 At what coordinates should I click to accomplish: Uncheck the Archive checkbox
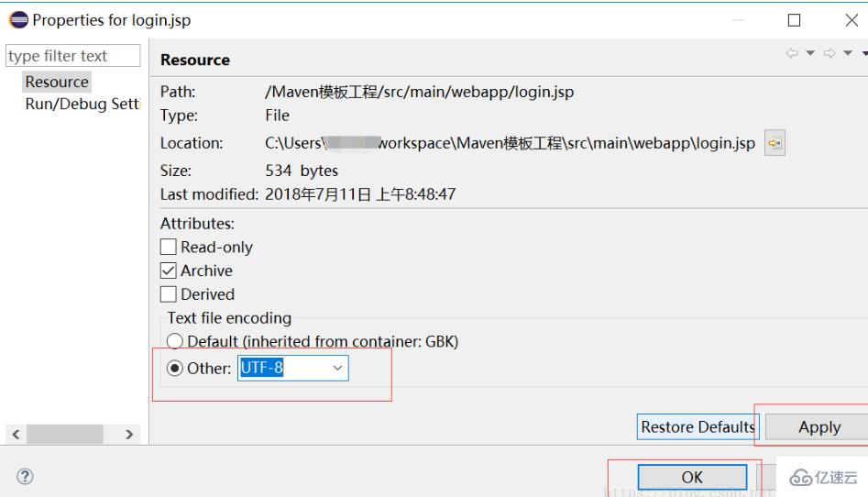coord(169,271)
